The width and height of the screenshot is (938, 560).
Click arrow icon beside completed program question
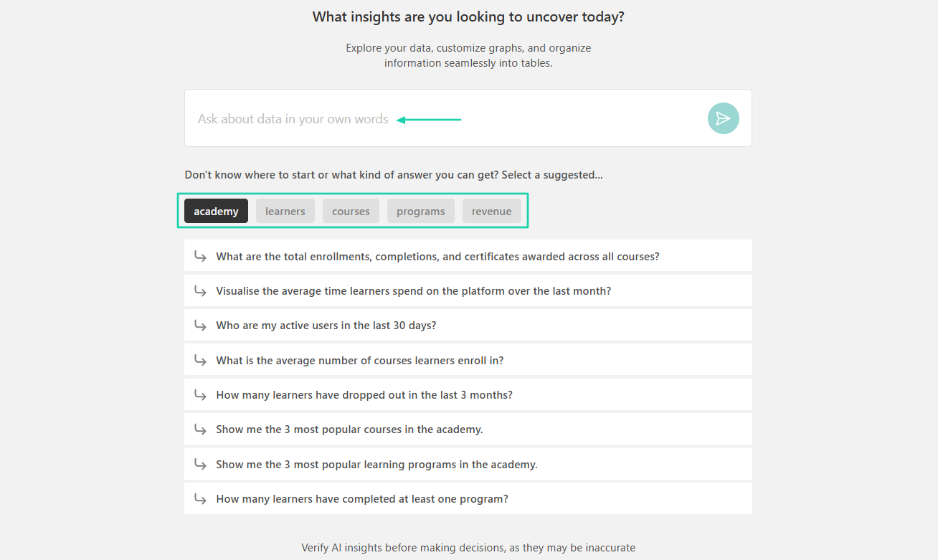[201, 498]
